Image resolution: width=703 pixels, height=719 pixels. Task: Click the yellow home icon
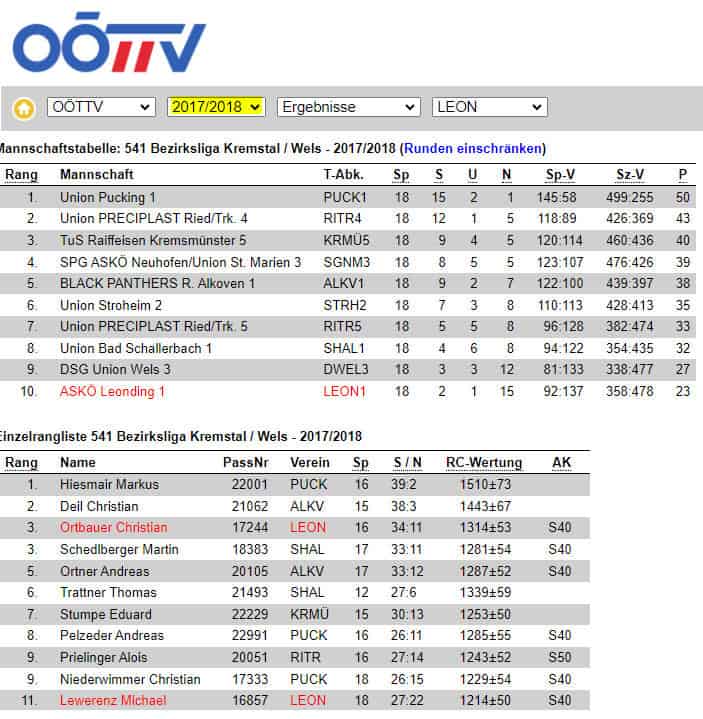click(24, 109)
